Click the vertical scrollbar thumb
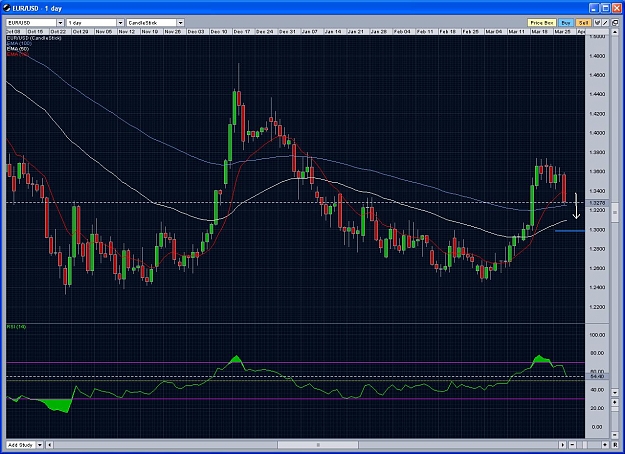The width and height of the screenshot is (625, 454). (x=615, y=213)
